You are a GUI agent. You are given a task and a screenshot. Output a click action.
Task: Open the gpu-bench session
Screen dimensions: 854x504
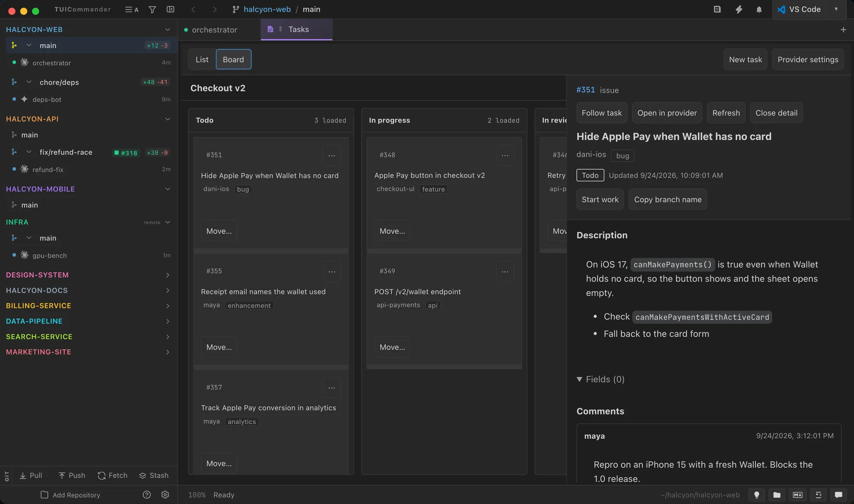coord(89,255)
